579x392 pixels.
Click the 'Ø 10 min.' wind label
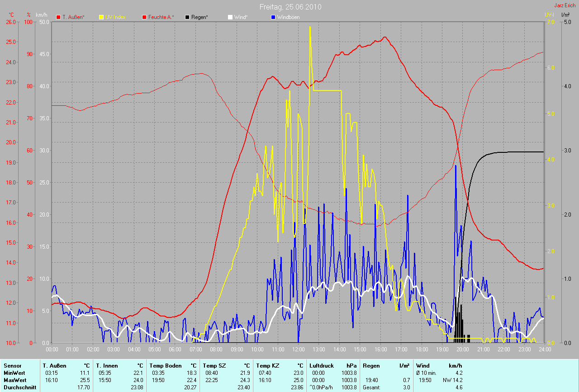pos(427,373)
